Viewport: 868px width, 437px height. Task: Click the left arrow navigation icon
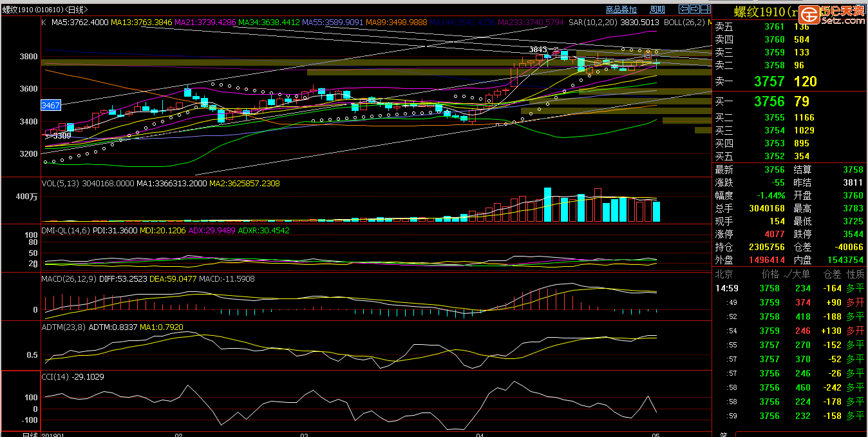[x=684, y=9]
